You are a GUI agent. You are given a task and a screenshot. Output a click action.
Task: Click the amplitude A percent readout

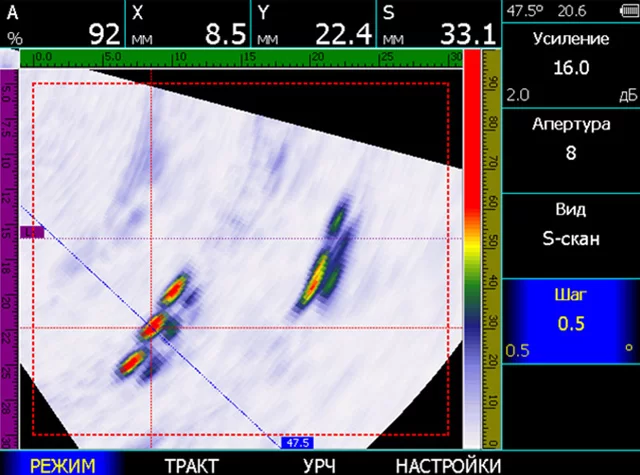[63, 25]
